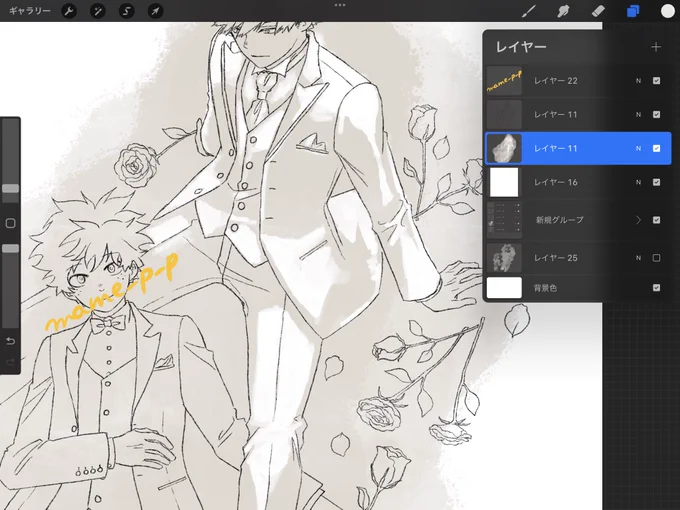Redo with the sidebar redo arrow
Viewport: 680px width, 510px height.
coord(10,362)
